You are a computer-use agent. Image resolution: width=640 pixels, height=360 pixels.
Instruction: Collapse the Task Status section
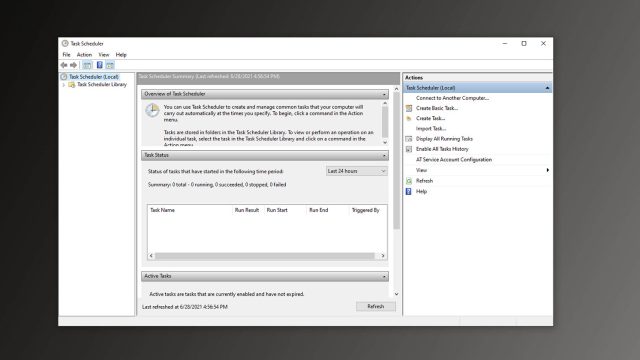[384, 156]
